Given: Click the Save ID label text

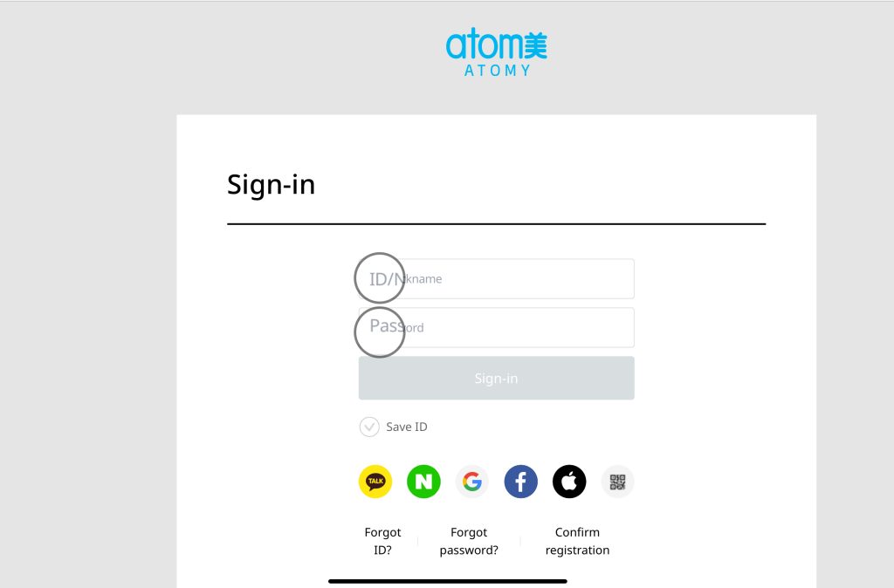Looking at the screenshot, I should tap(407, 427).
